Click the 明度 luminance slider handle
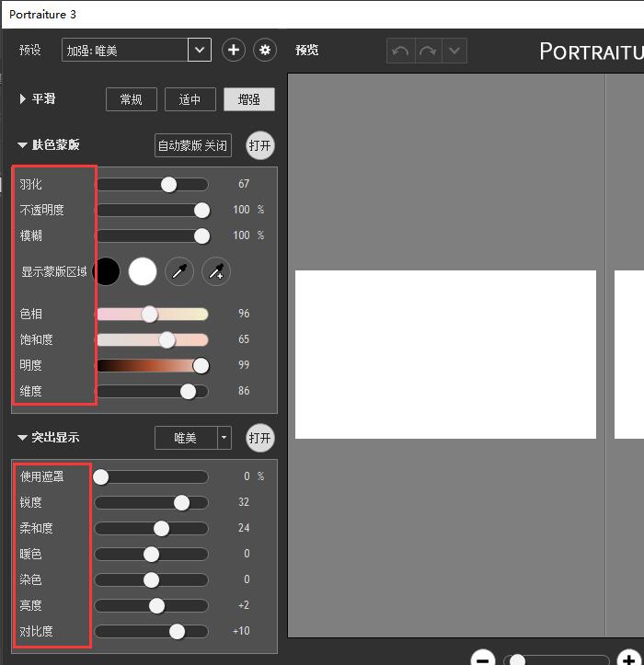 coord(201,365)
